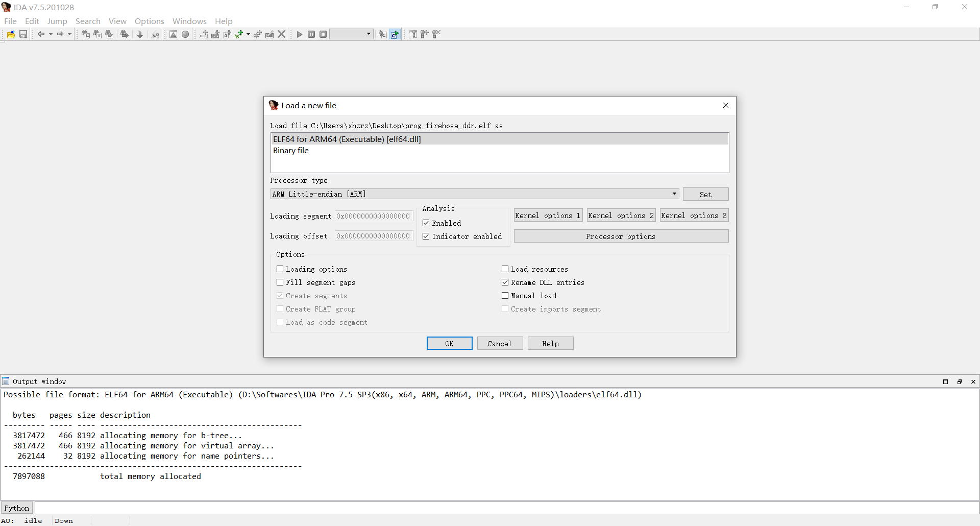Click the gray circle breakpoint icon
The width and height of the screenshot is (980, 526).
point(185,34)
